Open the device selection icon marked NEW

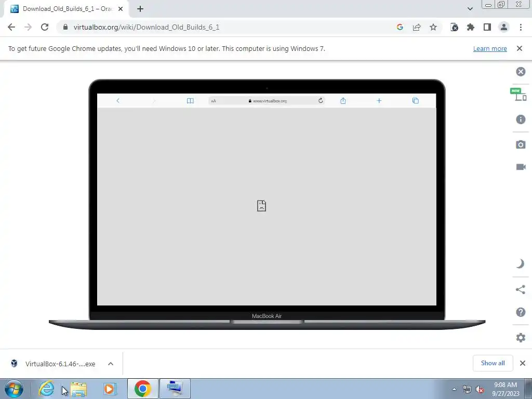click(x=519, y=95)
